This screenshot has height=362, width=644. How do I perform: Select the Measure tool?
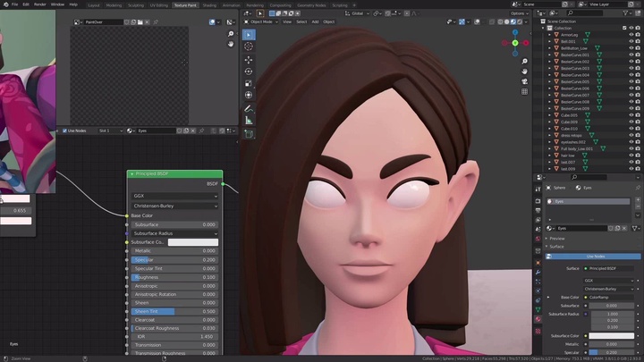tap(249, 121)
